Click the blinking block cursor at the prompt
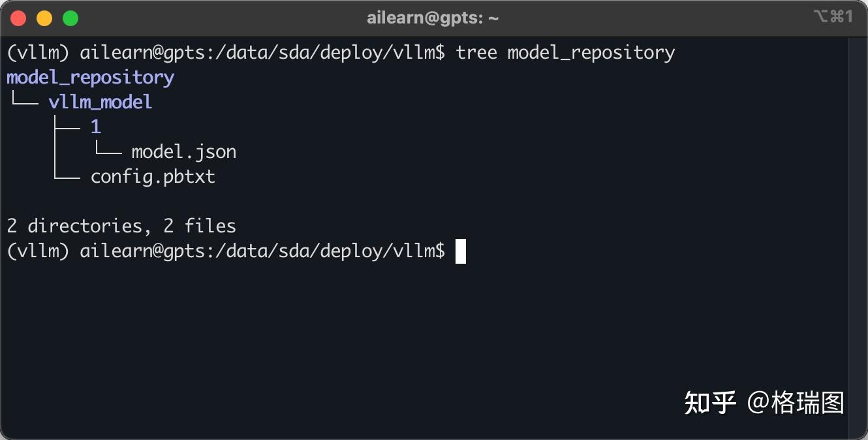The width and height of the screenshot is (868, 440). click(x=461, y=251)
